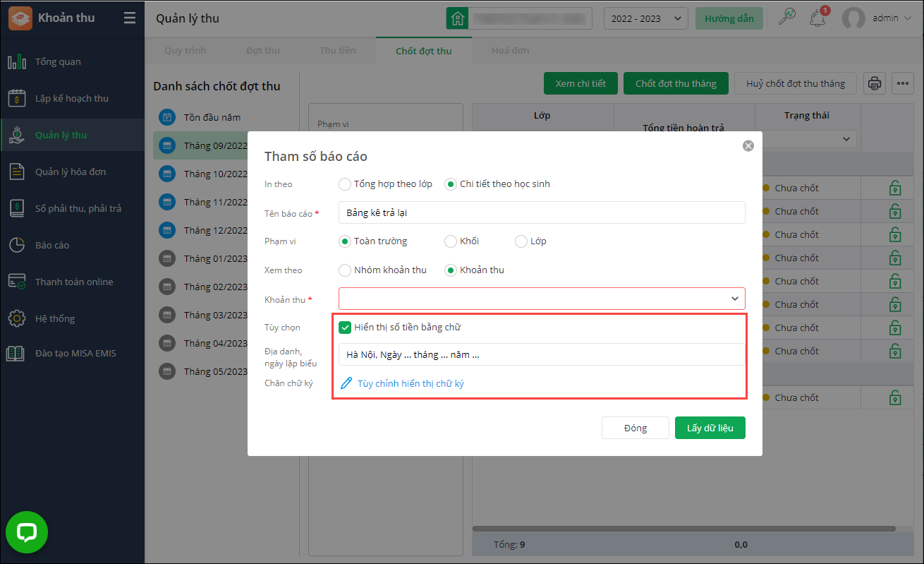The width and height of the screenshot is (924, 564).
Task: Open Tùy chỉnh hiển thị chữ ký link
Action: [x=411, y=384]
